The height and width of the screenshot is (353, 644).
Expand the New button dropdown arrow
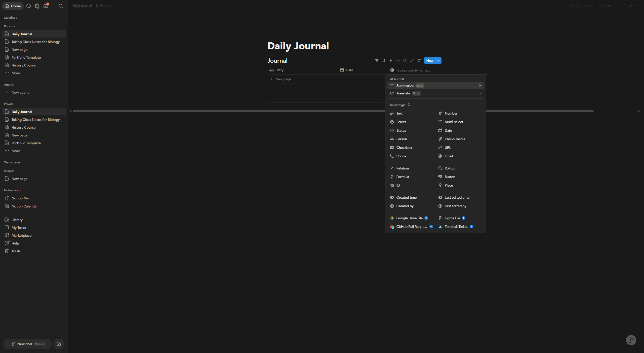click(438, 60)
